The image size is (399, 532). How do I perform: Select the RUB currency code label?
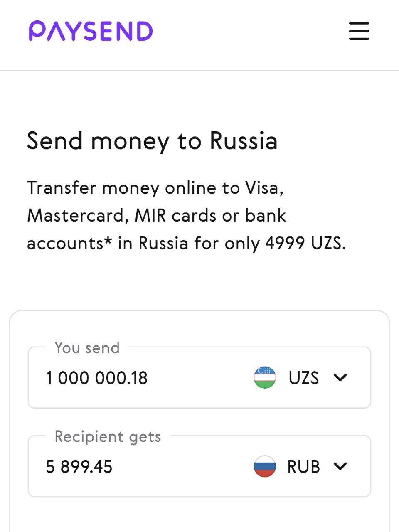[303, 467]
